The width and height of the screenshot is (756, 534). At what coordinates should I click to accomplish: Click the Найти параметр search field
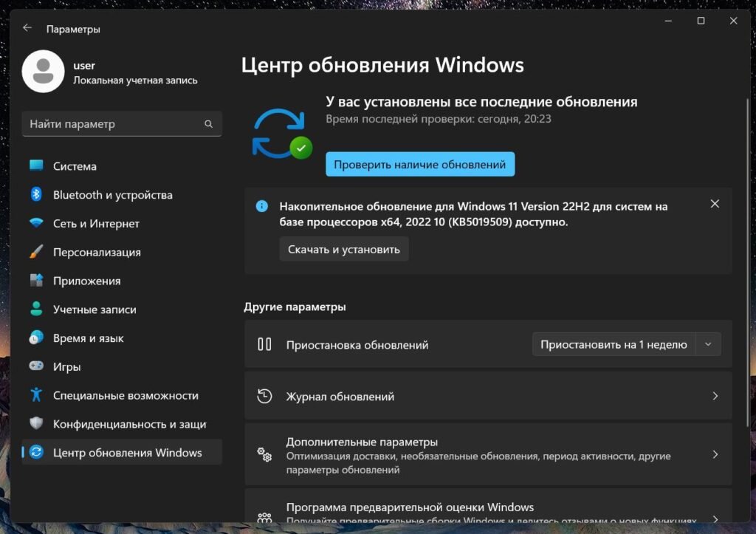(x=122, y=124)
